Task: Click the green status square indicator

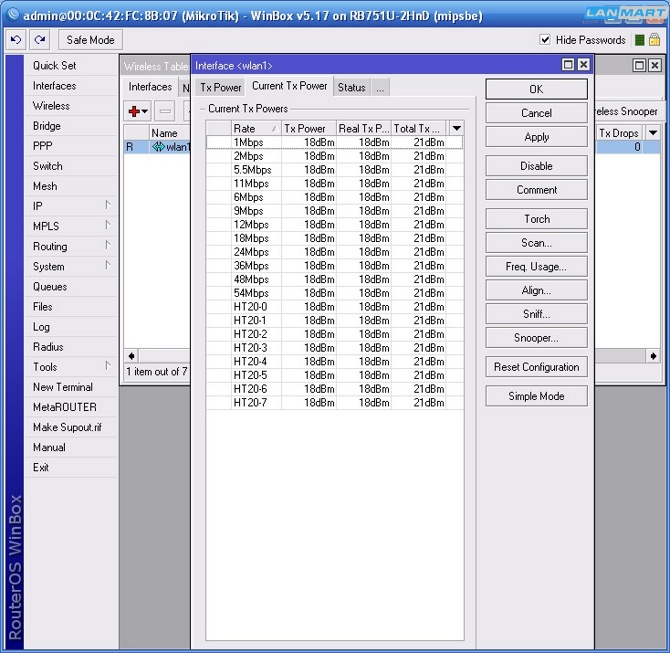Action: [639, 40]
